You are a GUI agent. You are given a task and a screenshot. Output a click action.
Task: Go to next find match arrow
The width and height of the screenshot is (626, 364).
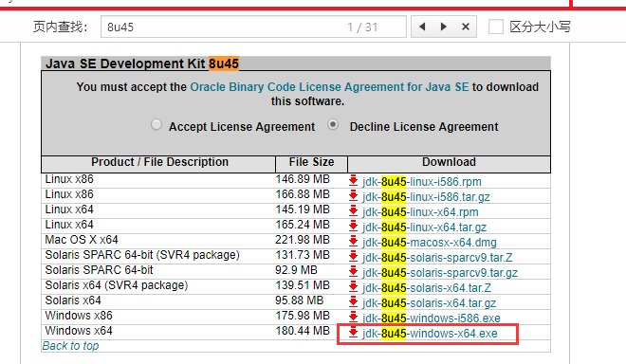click(x=444, y=27)
